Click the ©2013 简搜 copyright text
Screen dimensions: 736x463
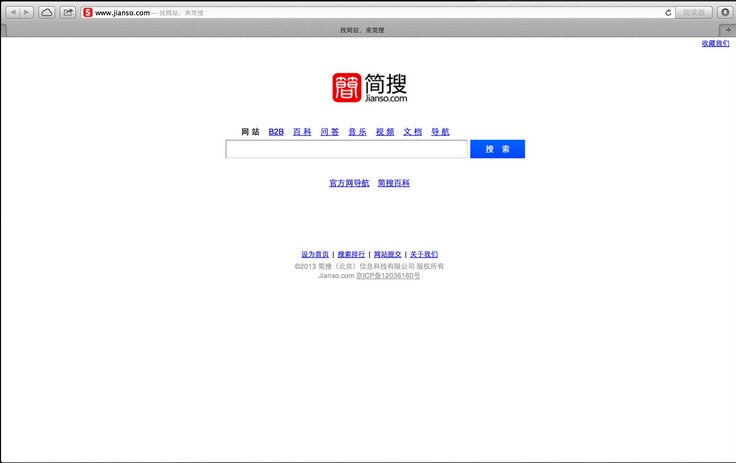tap(369, 266)
